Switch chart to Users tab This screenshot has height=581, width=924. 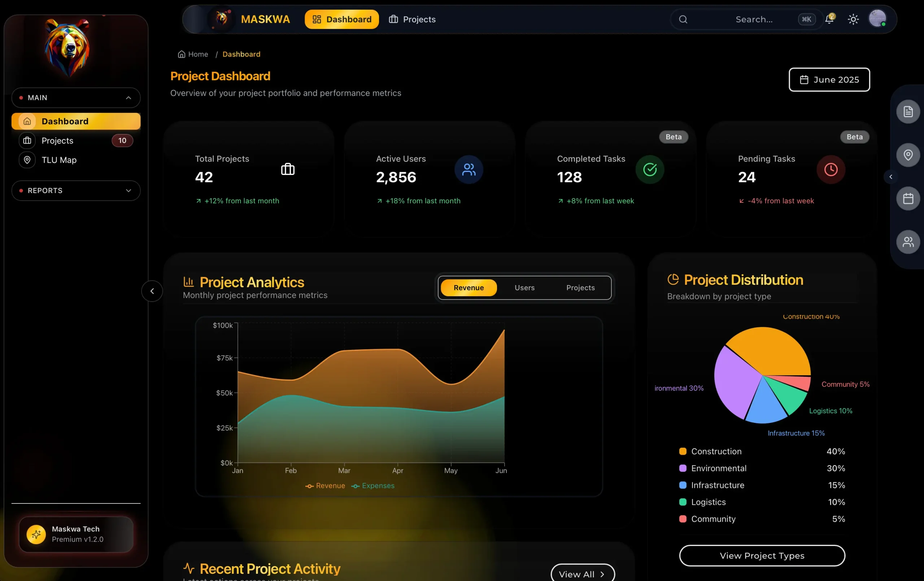[524, 287]
